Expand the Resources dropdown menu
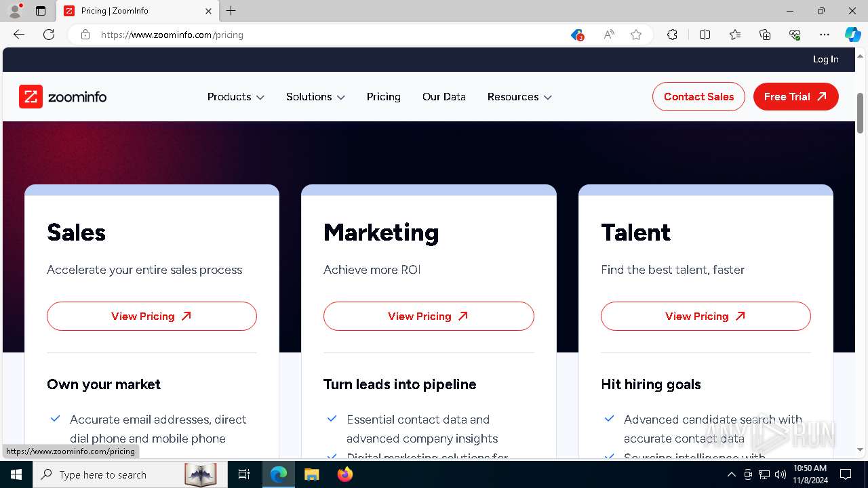868x488 pixels. [x=519, y=97]
